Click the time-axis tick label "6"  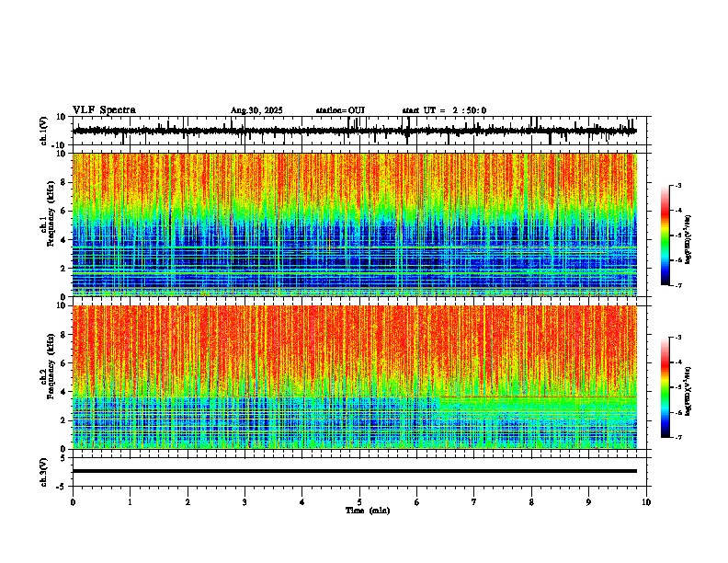(417, 502)
